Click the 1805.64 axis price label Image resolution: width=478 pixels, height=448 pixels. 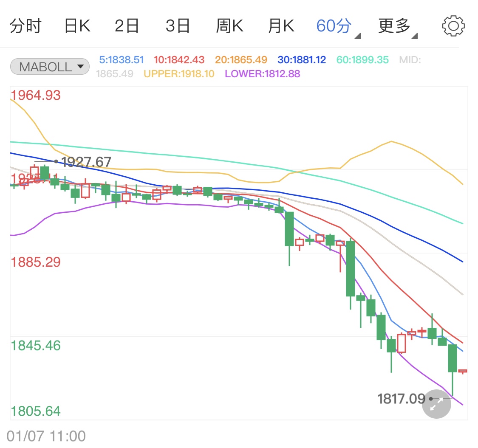(36, 411)
